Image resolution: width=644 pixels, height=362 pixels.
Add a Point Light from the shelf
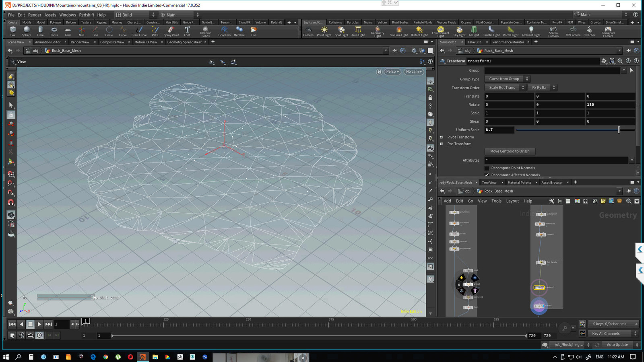pos(324,32)
